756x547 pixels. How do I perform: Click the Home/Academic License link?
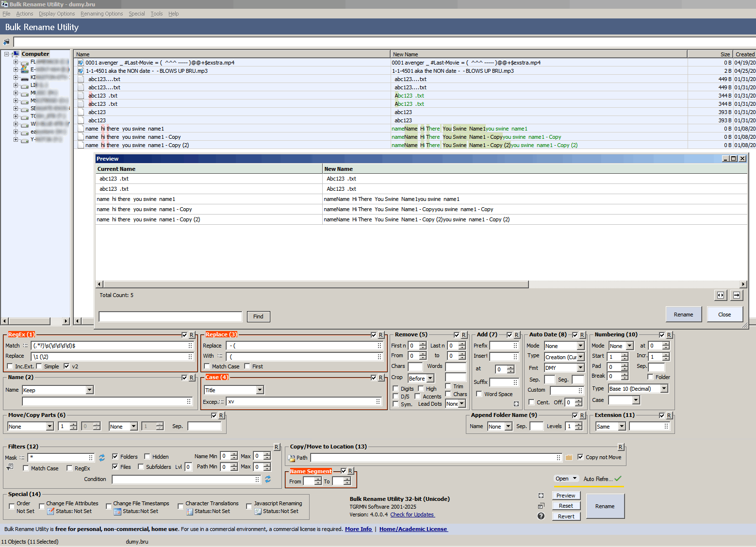point(413,529)
